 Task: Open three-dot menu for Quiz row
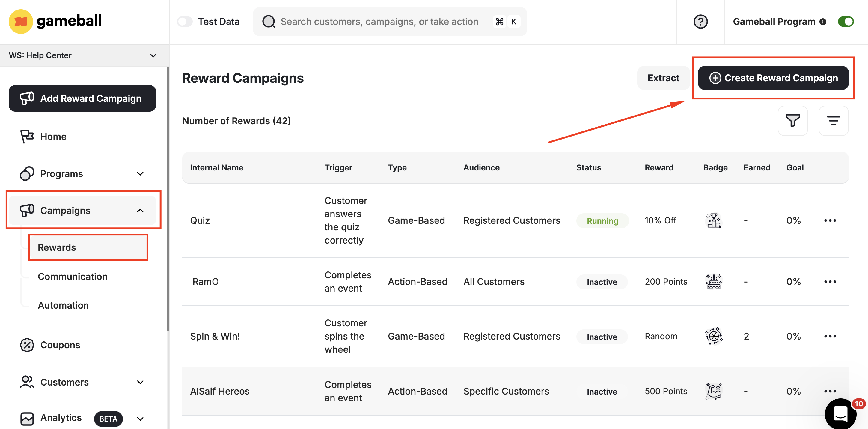830,220
